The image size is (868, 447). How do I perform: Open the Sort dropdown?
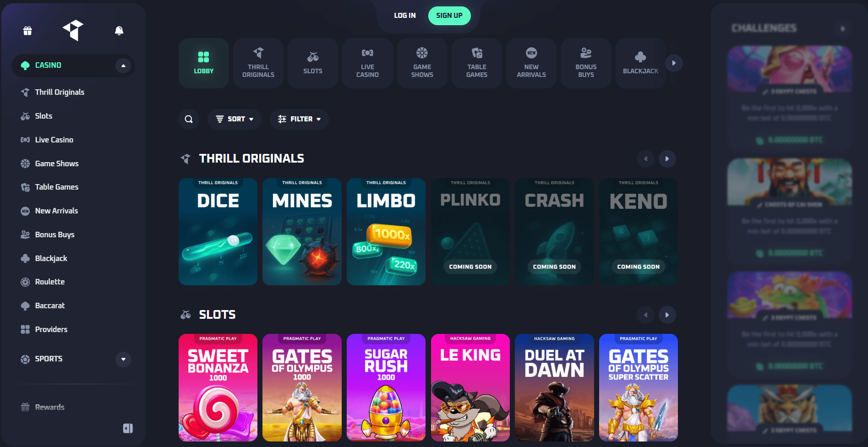coord(235,119)
